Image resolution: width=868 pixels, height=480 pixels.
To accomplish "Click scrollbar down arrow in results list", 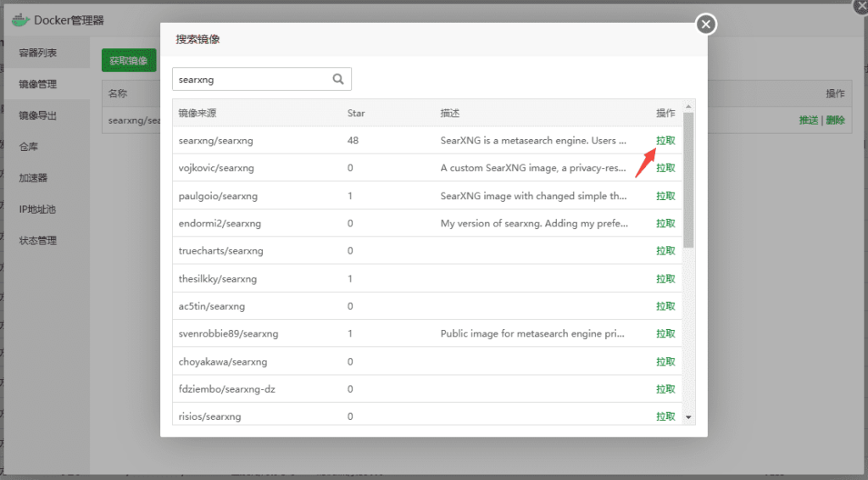I will coord(688,417).
